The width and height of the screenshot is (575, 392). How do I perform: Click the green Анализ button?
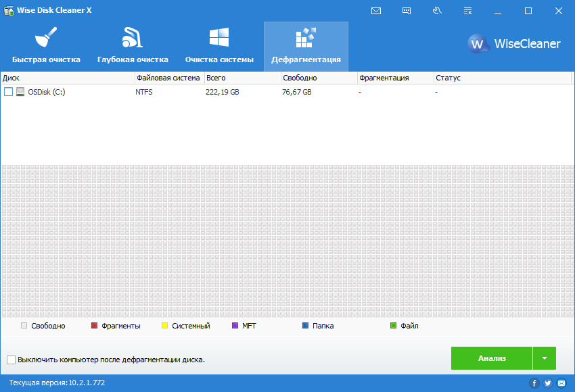[x=492, y=358]
